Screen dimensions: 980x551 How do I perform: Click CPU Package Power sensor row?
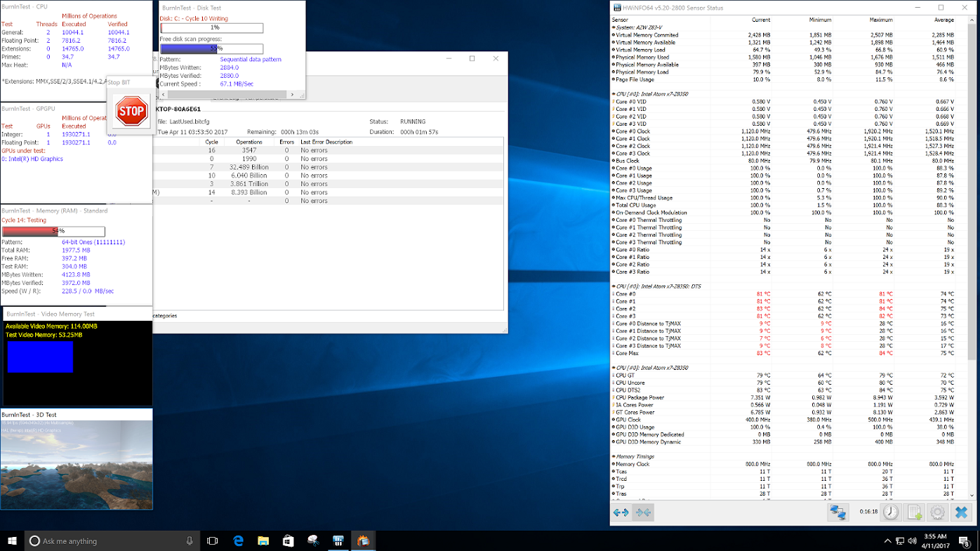coord(783,397)
